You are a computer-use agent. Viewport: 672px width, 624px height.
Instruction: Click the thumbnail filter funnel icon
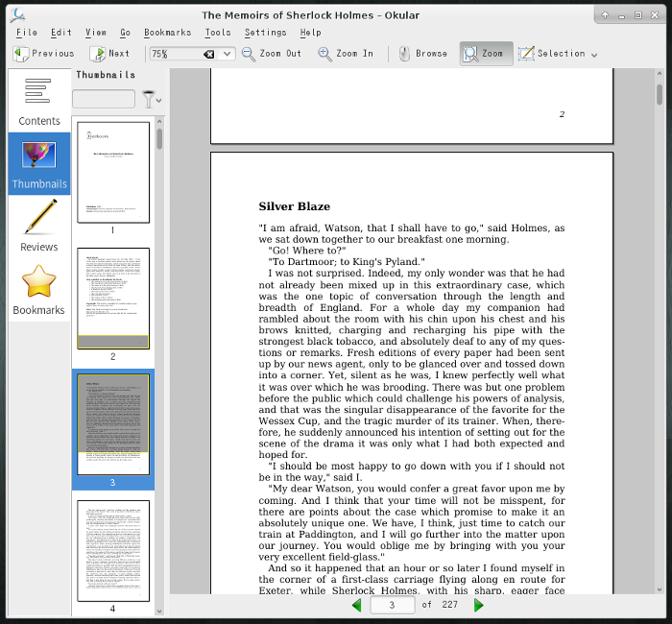click(x=148, y=99)
